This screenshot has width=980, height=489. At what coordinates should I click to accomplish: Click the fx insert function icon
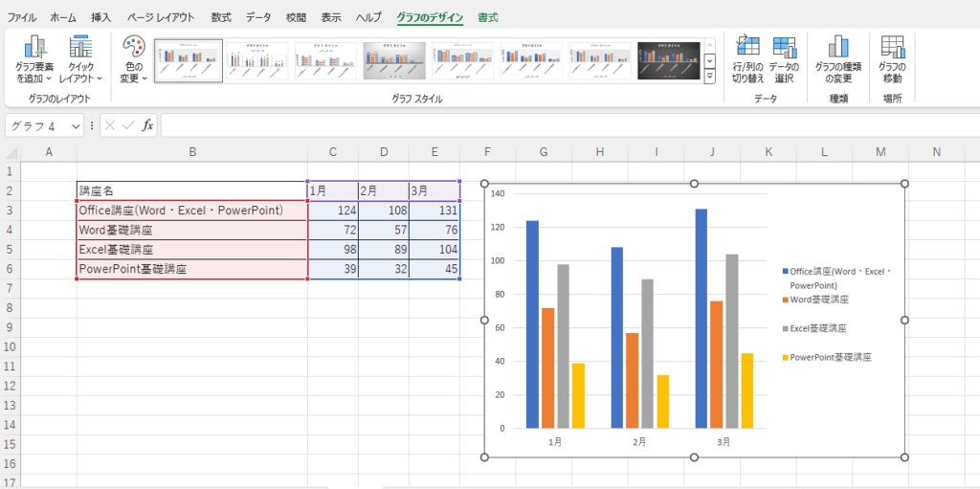click(x=147, y=125)
